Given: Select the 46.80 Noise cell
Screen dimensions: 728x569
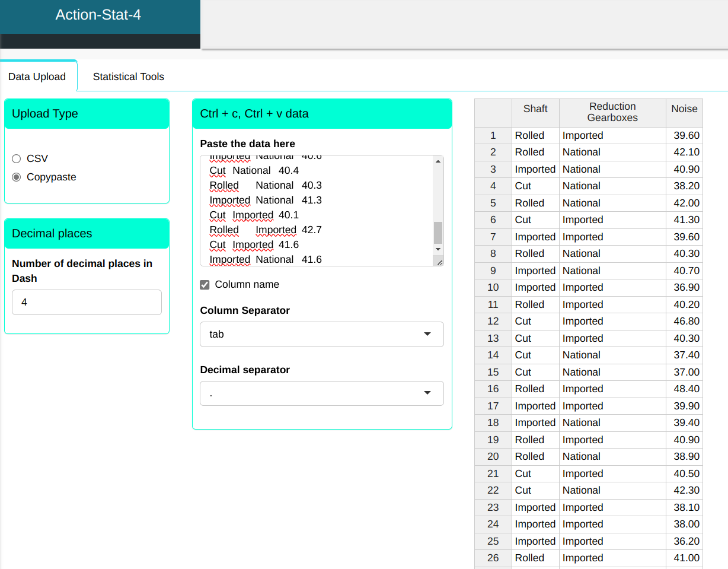Looking at the screenshot, I should pos(685,321).
